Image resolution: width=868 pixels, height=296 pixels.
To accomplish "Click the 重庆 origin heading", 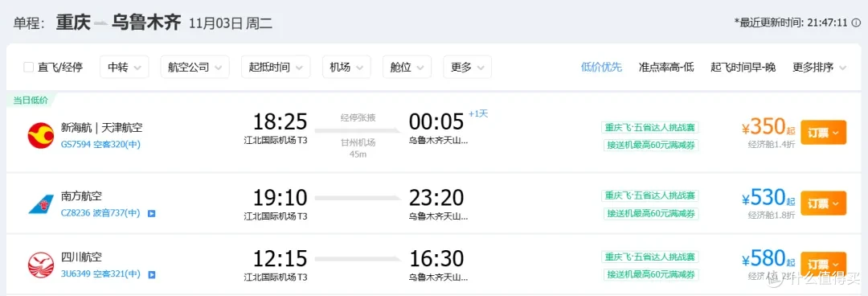I will (73, 23).
